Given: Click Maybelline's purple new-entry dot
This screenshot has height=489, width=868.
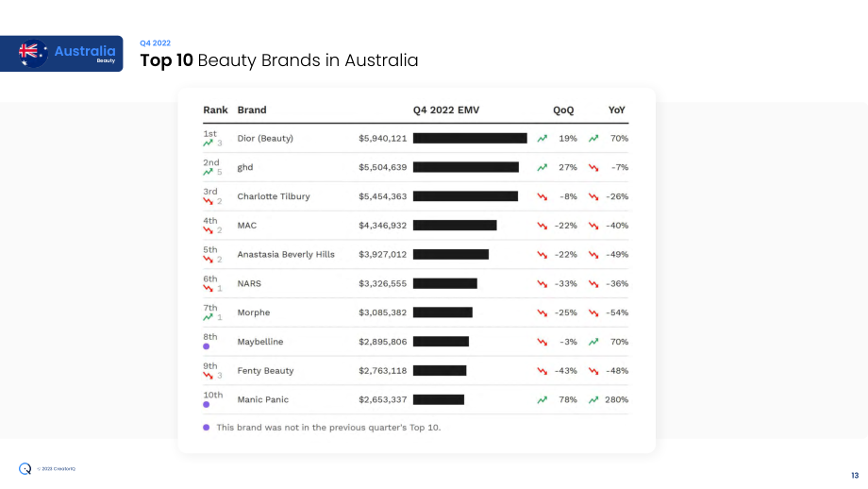Looking at the screenshot, I should pyautogui.click(x=206, y=346).
